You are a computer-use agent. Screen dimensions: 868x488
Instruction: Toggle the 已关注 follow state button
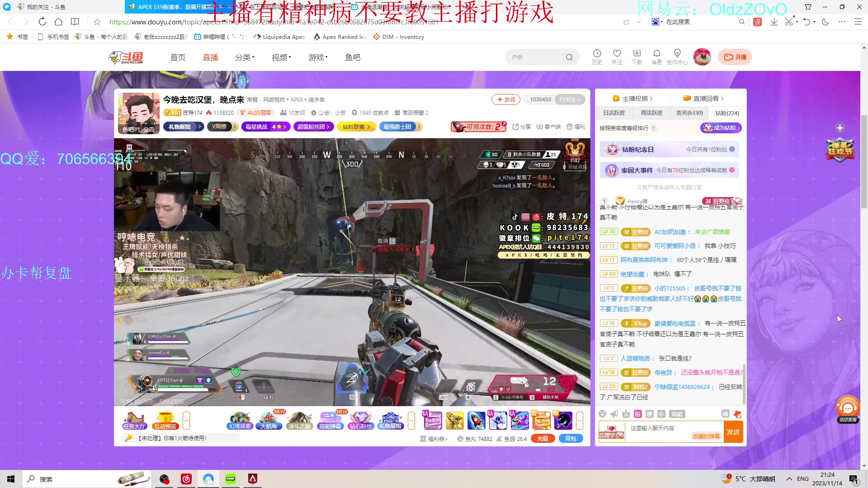(x=570, y=99)
